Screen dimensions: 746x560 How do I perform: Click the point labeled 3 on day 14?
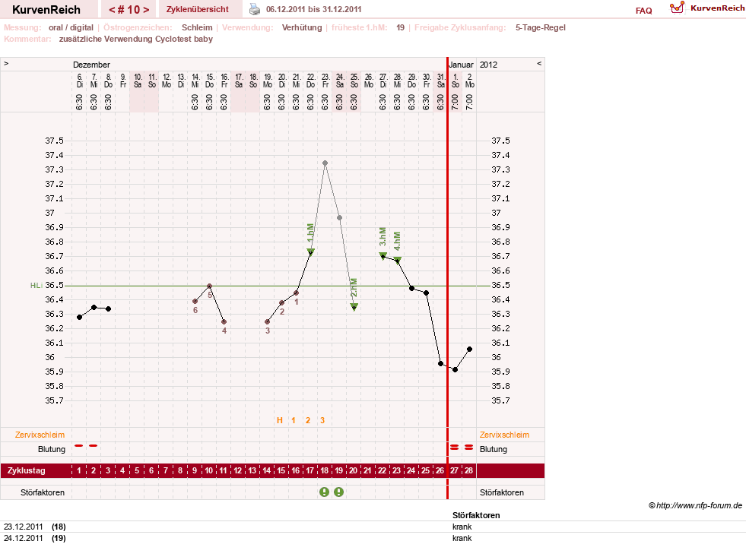pyautogui.click(x=268, y=322)
